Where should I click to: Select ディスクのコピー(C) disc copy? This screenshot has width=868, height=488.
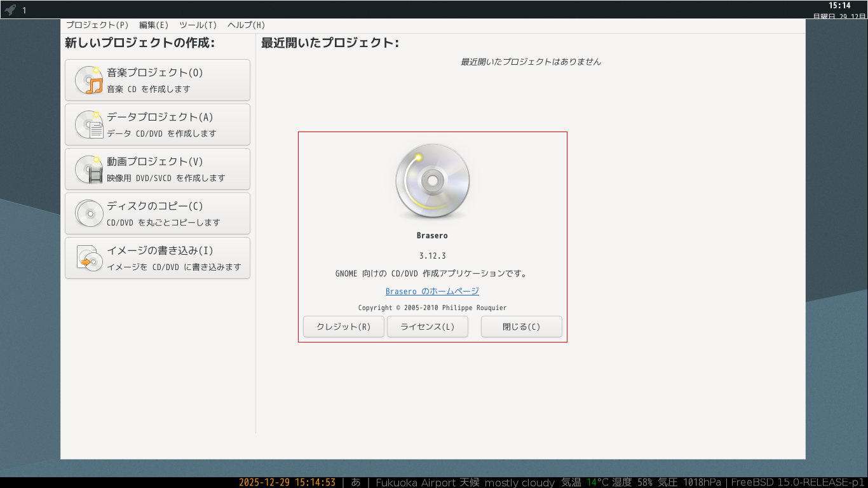point(158,213)
